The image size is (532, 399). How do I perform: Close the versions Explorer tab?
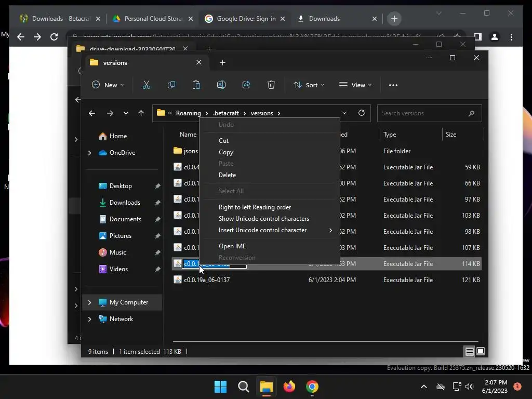[x=199, y=62]
